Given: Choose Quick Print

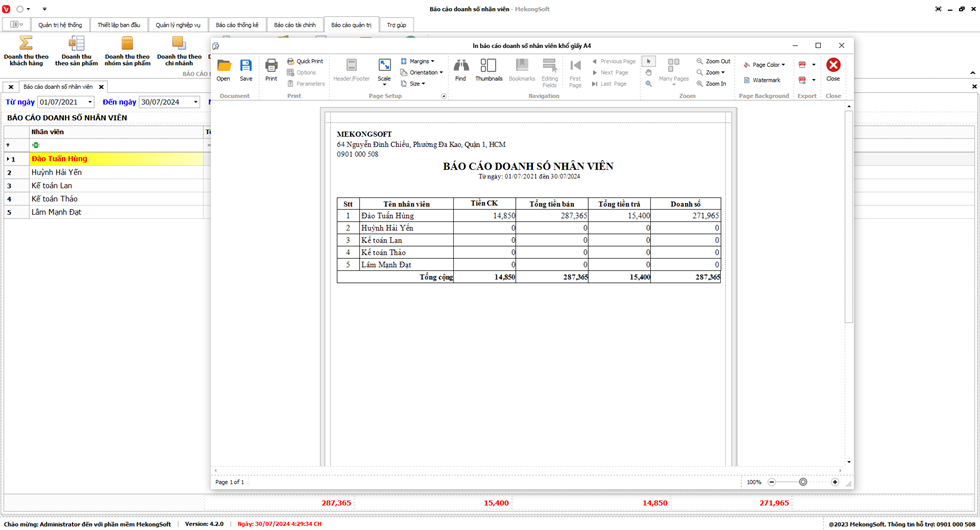Looking at the screenshot, I should pos(305,61).
